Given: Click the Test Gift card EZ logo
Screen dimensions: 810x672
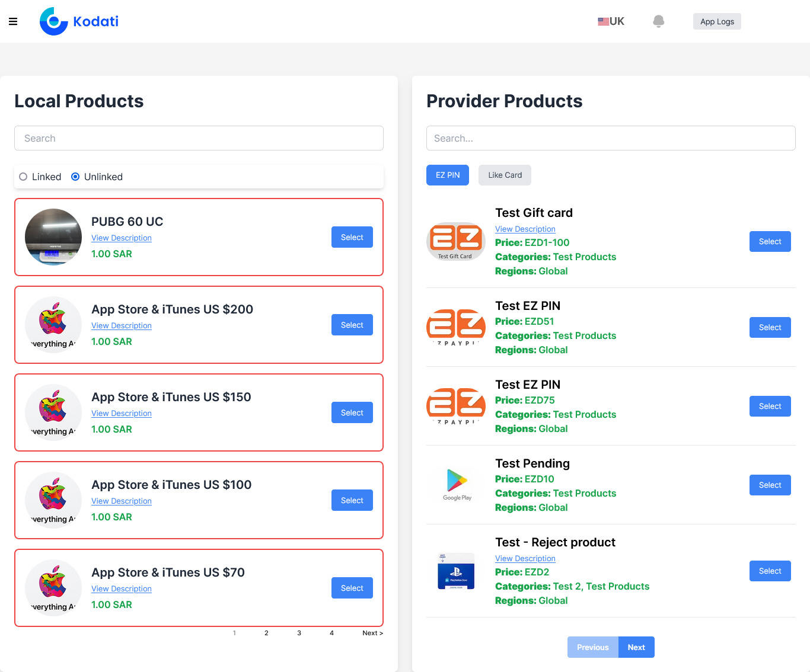Looking at the screenshot, I should coord(456,241).
